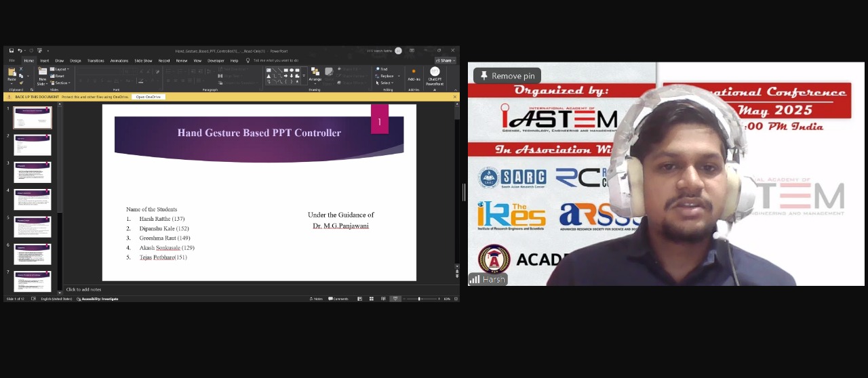Click the Harsh signal strength icon

pos(475,279)
